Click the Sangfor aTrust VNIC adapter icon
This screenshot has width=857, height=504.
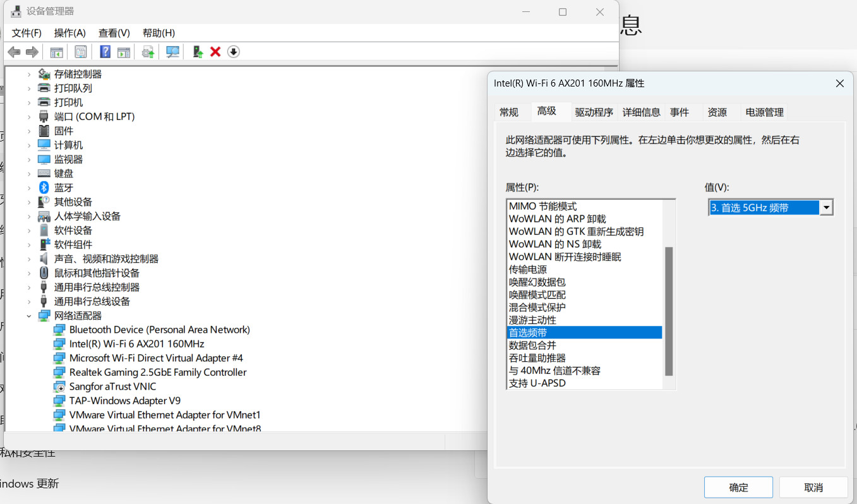[x=59, y=387]
